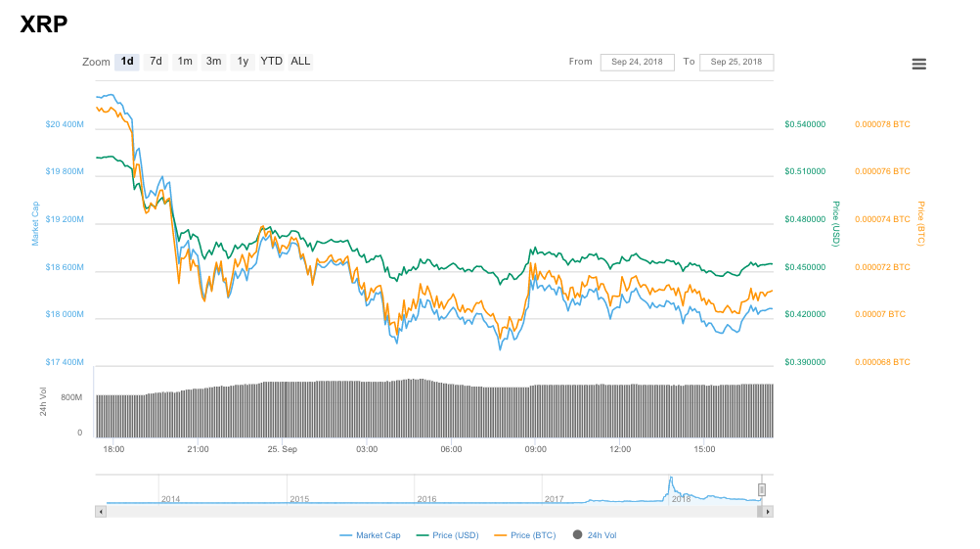980x549 pixels.
Task: Click the $0.450000 USD price label
Action: pyautogui.click(x=805, y=267)
